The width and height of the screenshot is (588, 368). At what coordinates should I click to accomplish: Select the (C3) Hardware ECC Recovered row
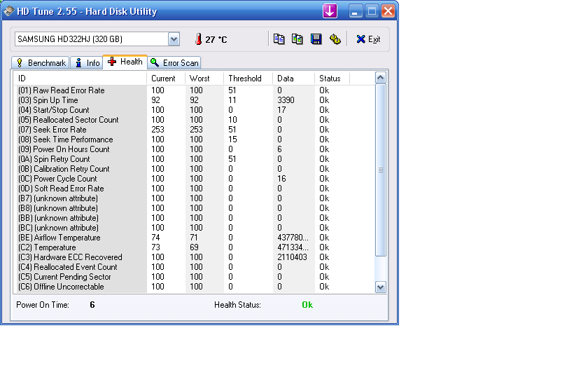coord(194,257)
